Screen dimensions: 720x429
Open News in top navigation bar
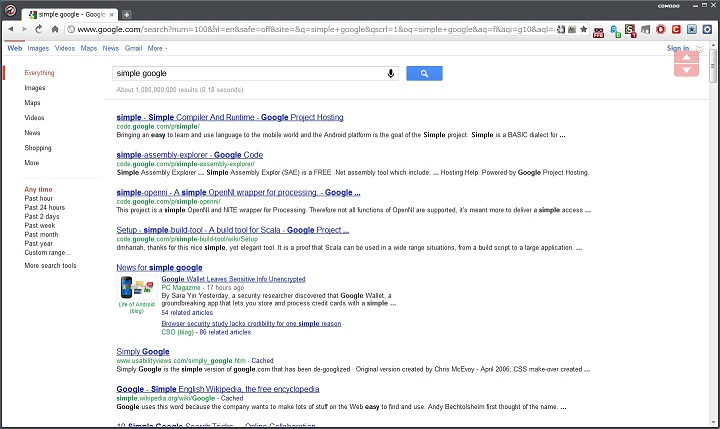[x=111, y=48]
